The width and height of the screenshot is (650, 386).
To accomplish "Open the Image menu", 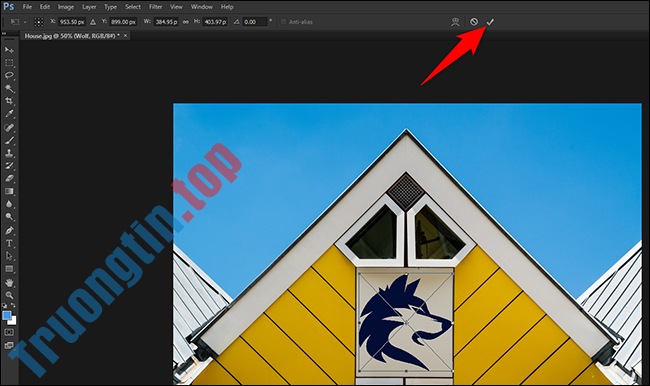I will point(65,7).
